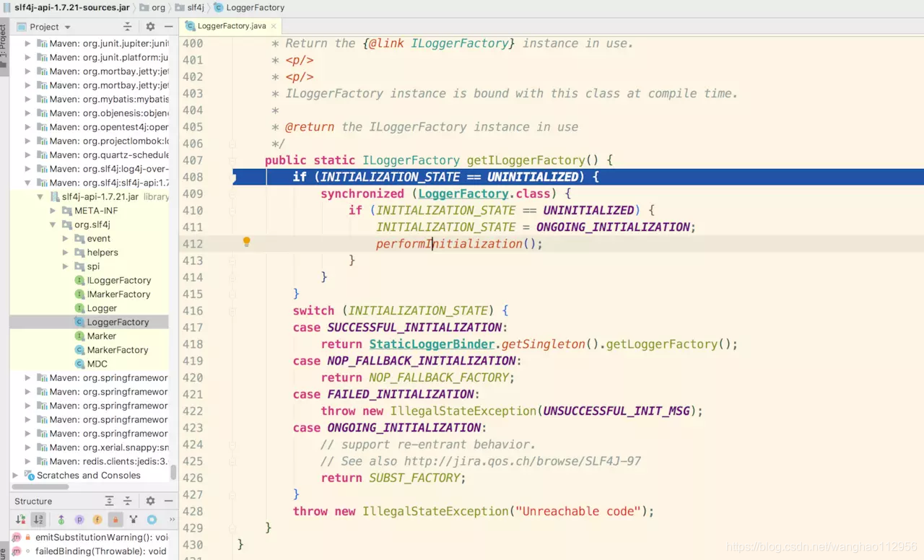The width and height of the screenshot is (924, 560).
Task: Toggle the fork-shaped Structure filter icon
Action: pyautogui.click(x=134, y=520)
